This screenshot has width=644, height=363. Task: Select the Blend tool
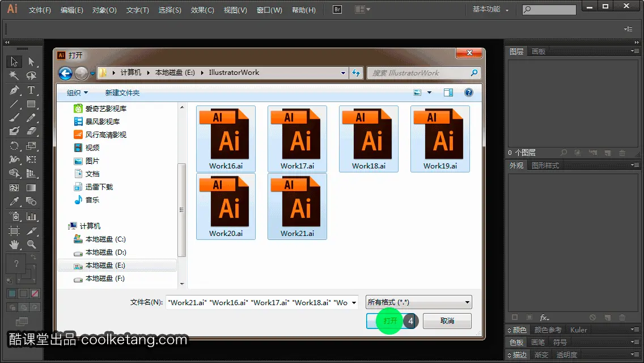pyautogui.click(x=31, y=201)
